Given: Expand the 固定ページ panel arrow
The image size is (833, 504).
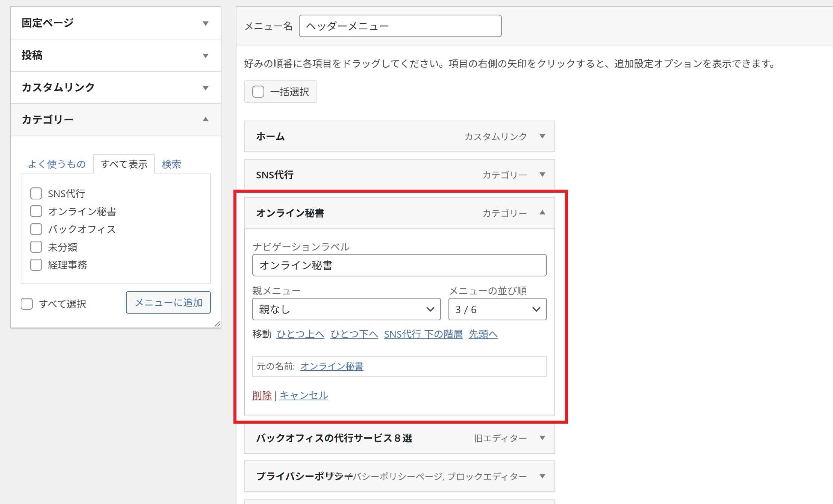Looking at the screenshot, I should [205, 23].
